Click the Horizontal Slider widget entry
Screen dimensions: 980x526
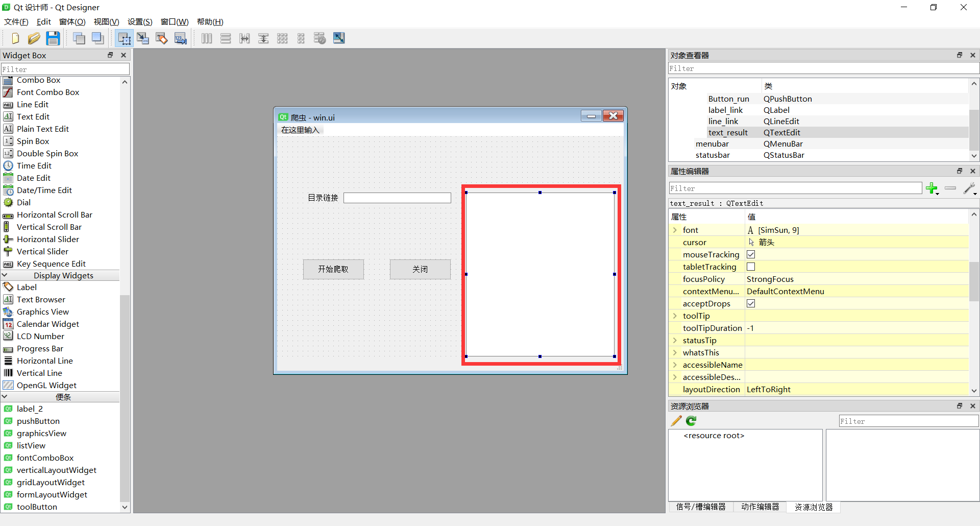click(48, 239)
